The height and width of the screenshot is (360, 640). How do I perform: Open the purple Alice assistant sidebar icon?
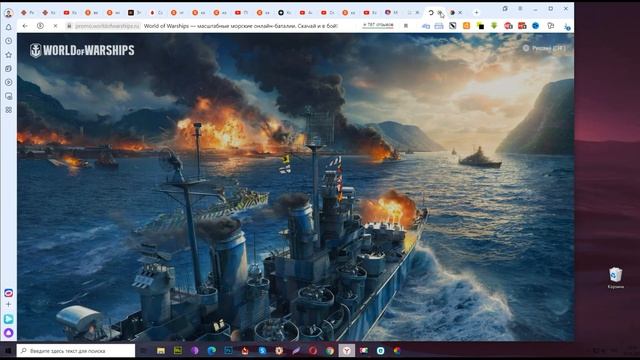point(9,333)
